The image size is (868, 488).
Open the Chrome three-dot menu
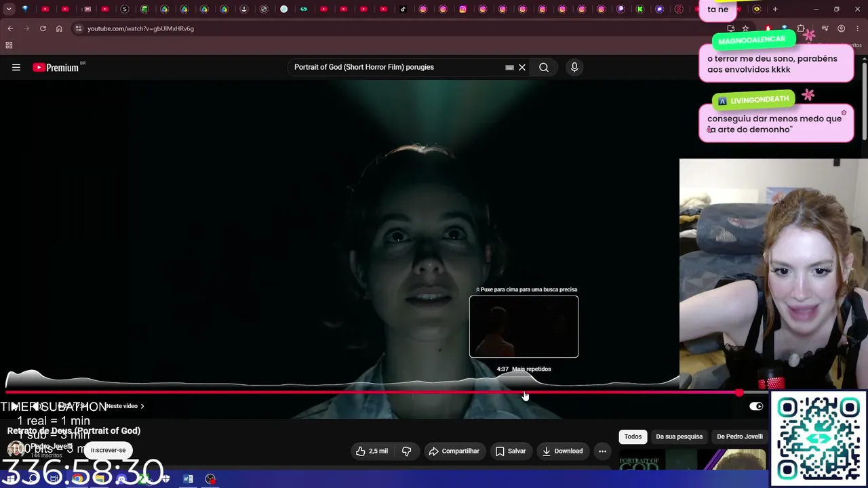point(858,28)
